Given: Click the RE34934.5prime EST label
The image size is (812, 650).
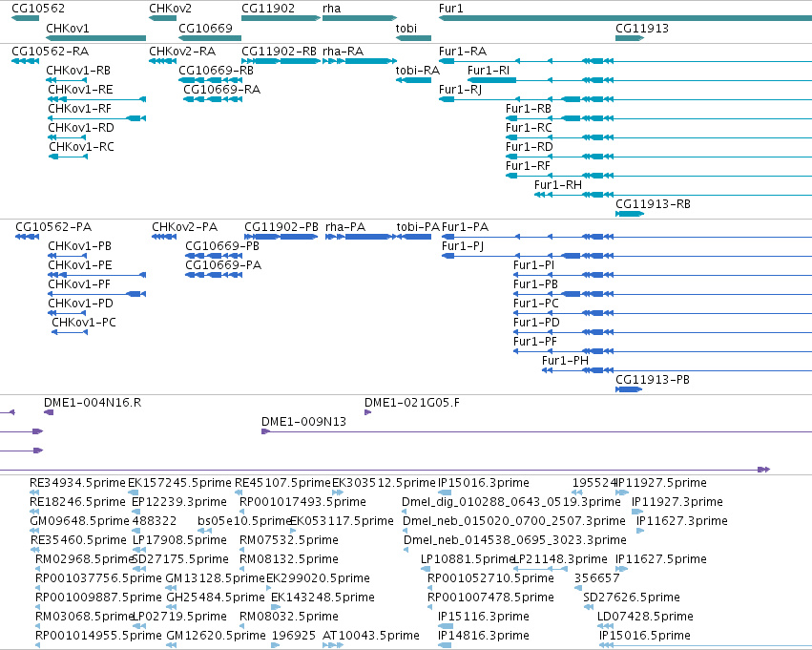Looking at the screenshot, I should (77, 483).
